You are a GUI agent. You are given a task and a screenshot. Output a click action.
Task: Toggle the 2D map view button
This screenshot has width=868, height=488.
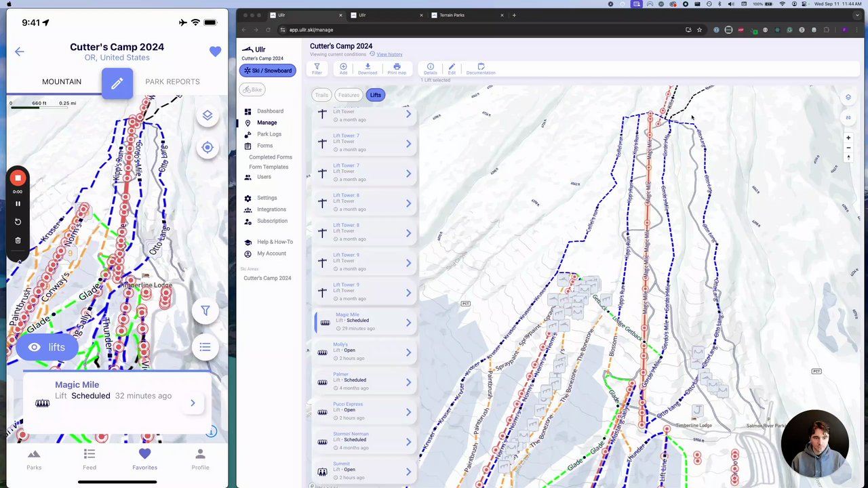[x=848, y=118]
